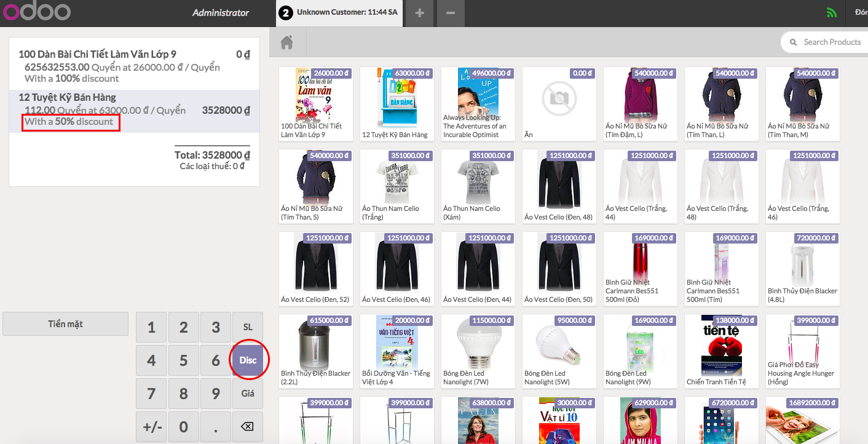Screen dimensions: 868x444
Task: Go to the home category icon
Action: 286,42
